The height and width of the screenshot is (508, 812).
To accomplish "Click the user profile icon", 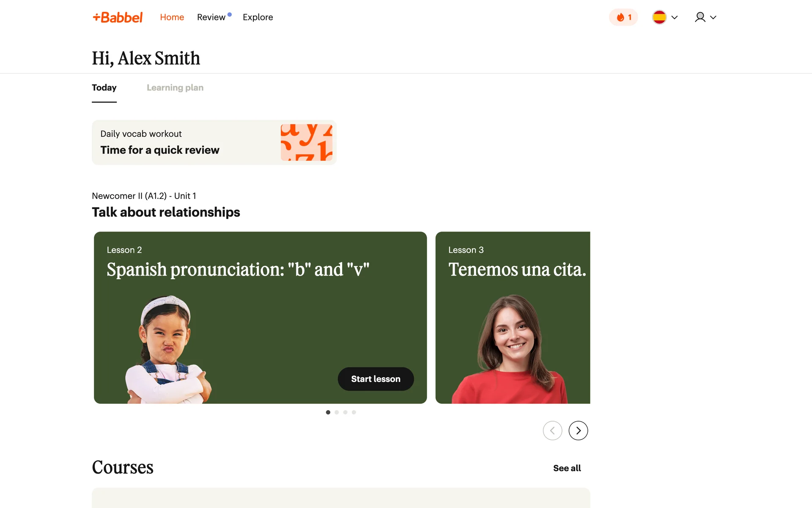I will click(x=700, y=17).
